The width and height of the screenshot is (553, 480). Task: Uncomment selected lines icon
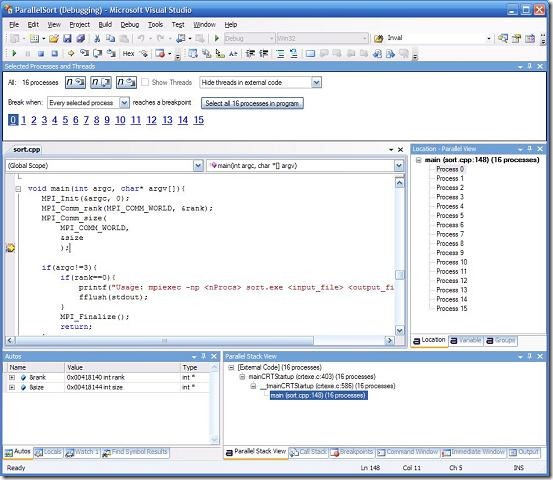pos(293,54)
